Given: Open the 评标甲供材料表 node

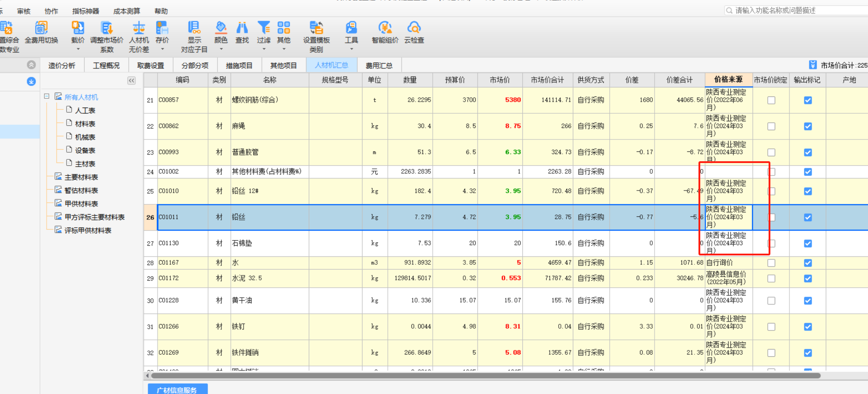Looking at the screenshot, I should click(x=88, y=230).
